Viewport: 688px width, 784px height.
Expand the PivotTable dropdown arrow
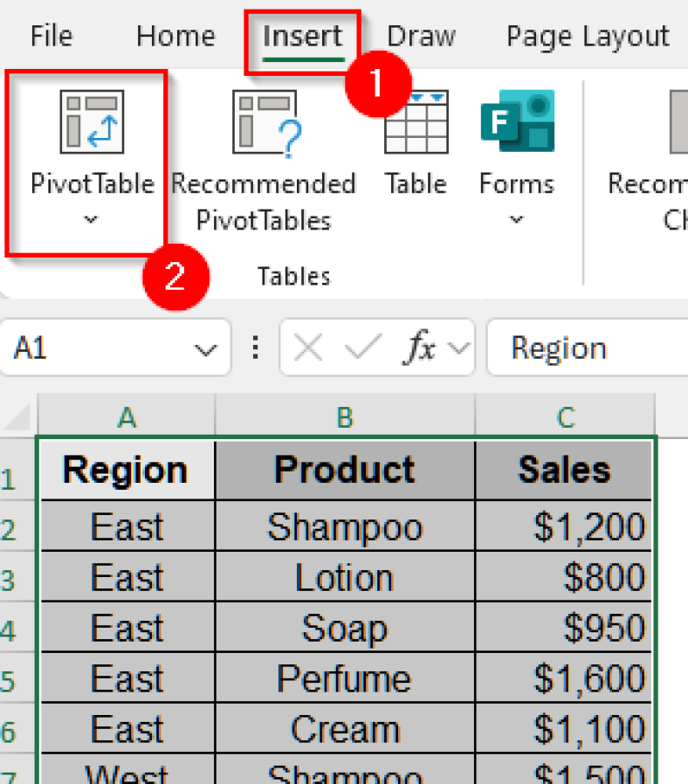90,220
